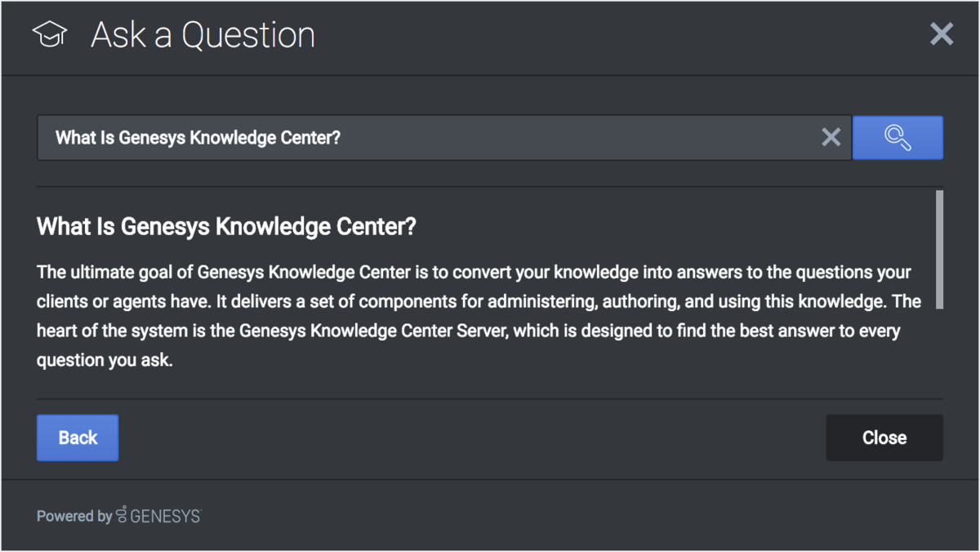Click the last line "question you ask."

pos(105,361)
